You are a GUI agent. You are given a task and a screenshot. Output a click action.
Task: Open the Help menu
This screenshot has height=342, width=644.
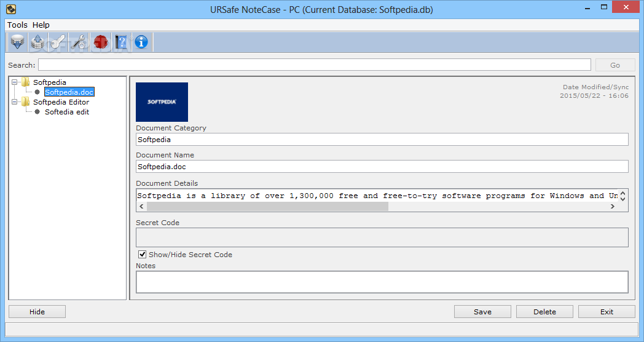(x=41, y=25)
